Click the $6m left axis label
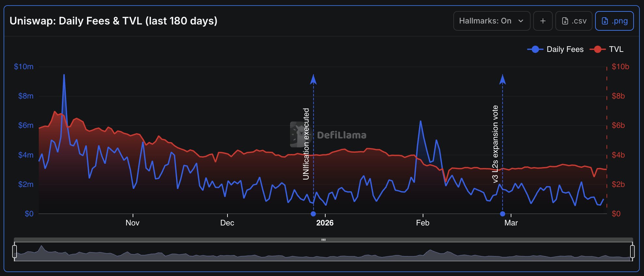 (26, 125)
